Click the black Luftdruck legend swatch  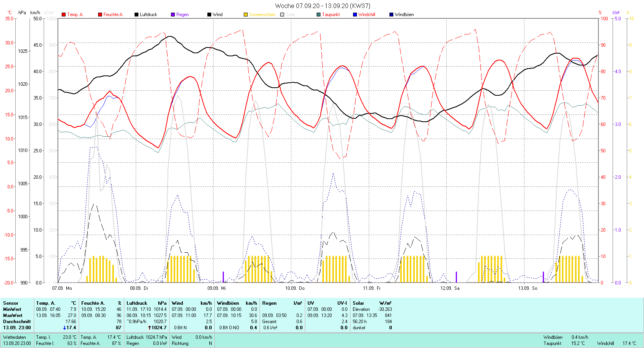tap(136, 15)
